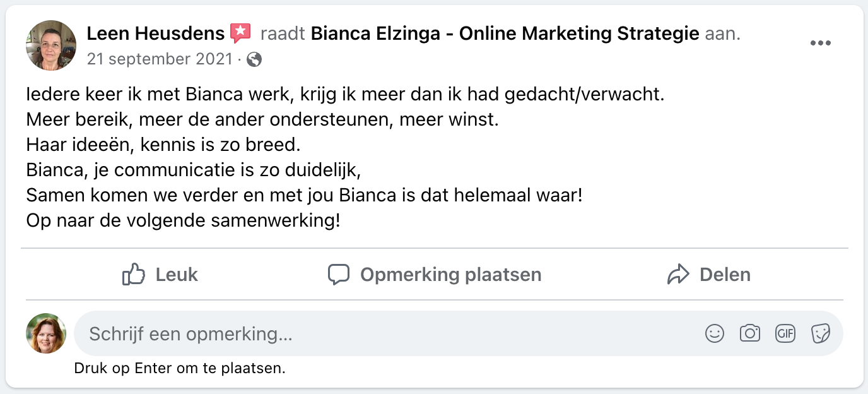
Task: Click Leen Heusdens' profile picture
Action: click(x=51, y=45)
